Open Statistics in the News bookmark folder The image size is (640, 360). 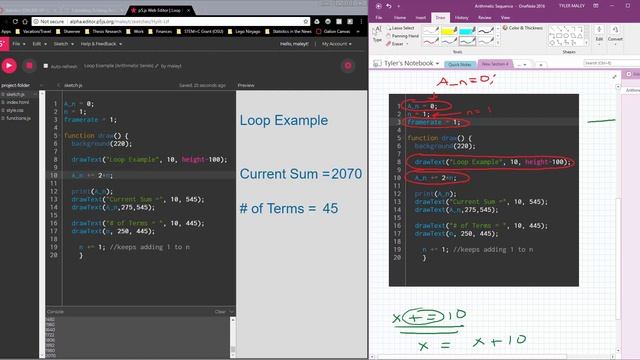point(288,31)
